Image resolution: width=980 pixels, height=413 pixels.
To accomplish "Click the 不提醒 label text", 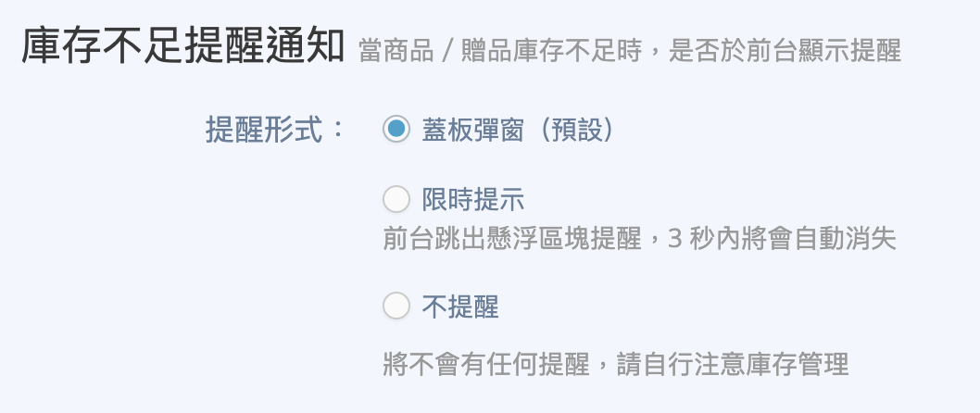I will (x=460, y=307).
